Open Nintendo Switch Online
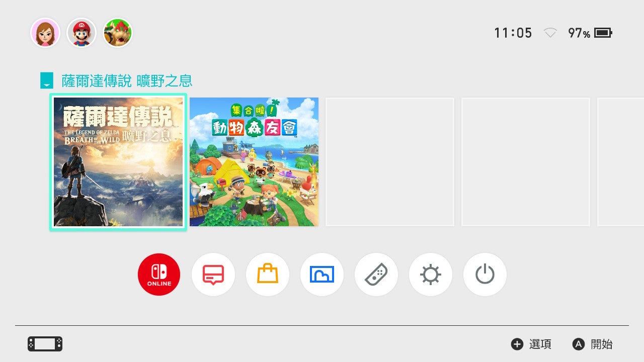644x362 pixels. pyautogui.click(x=159, y=275)
